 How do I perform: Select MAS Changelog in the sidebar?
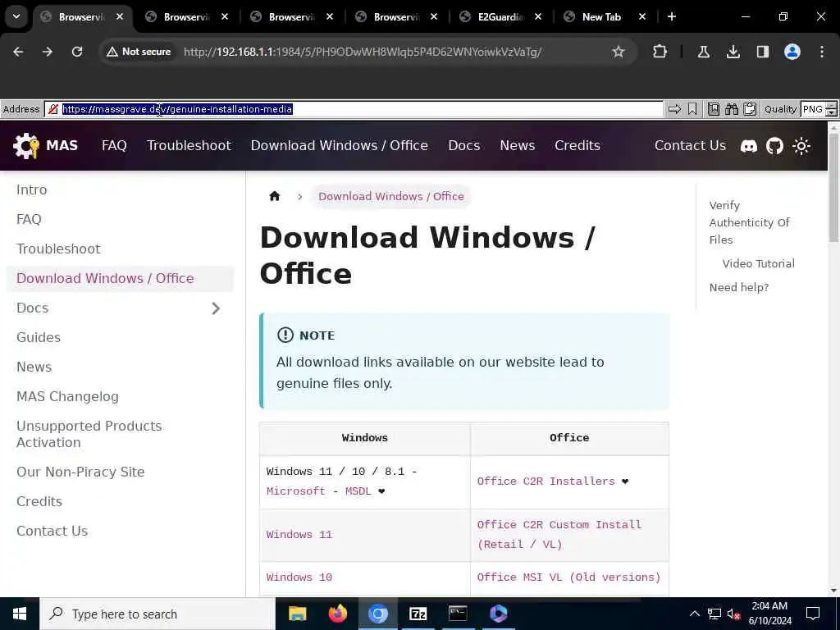pos(67,396)
